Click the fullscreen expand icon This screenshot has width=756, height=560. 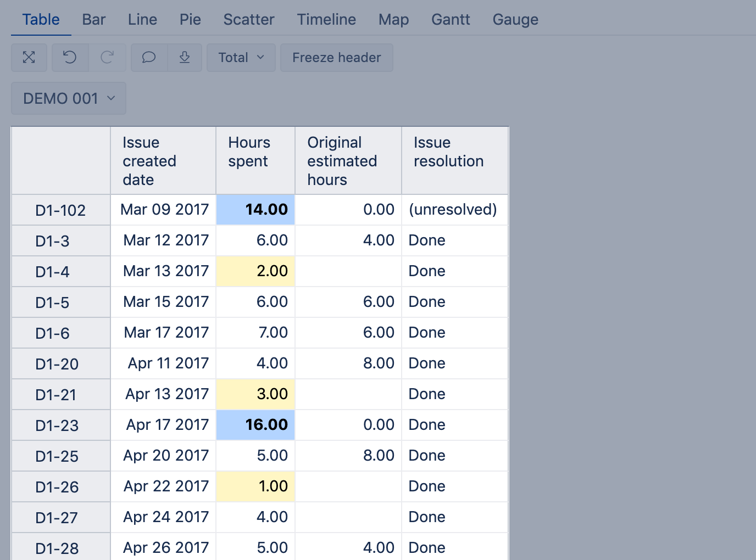point(29,58)
